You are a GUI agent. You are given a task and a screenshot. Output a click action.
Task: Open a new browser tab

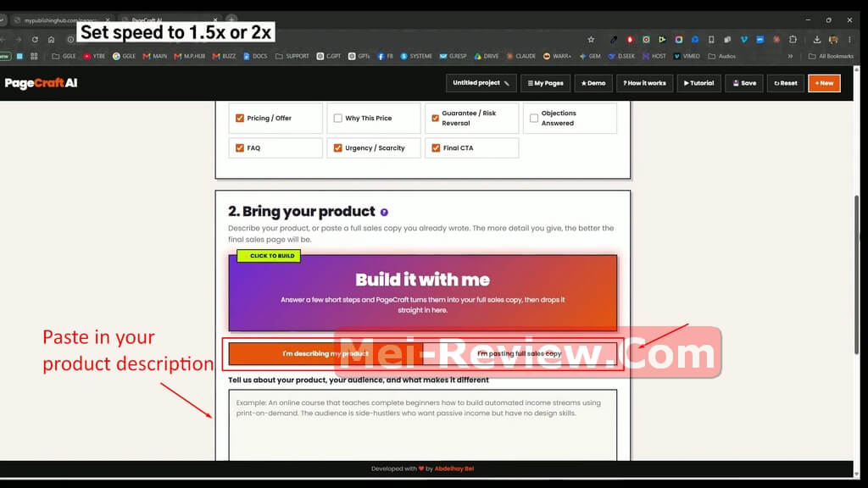(x=231, y=20)
